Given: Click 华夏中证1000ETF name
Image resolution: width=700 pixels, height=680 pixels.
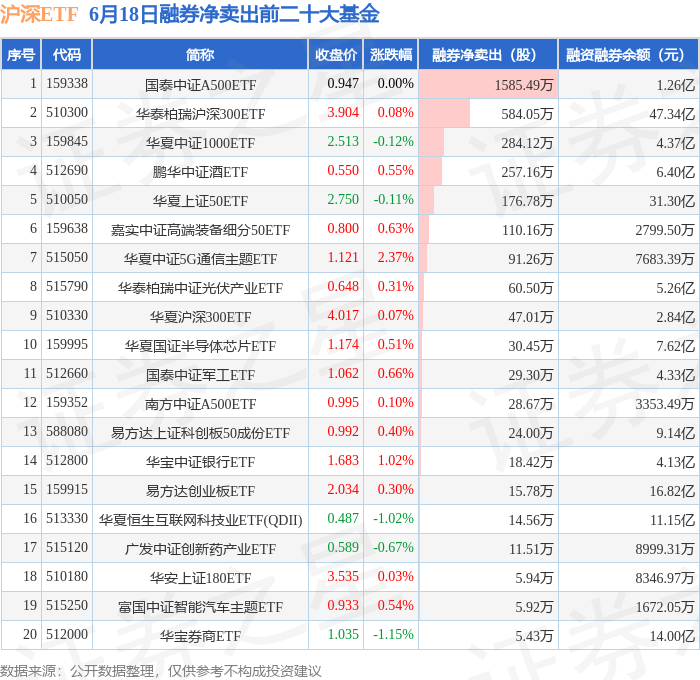Looking at the screenshot, I should point(200,143).
